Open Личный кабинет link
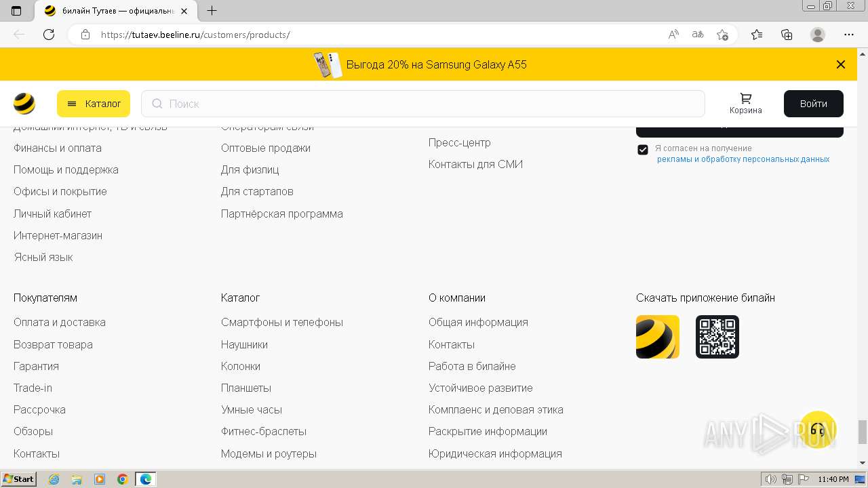868x488 pixels. pos(52,213)
